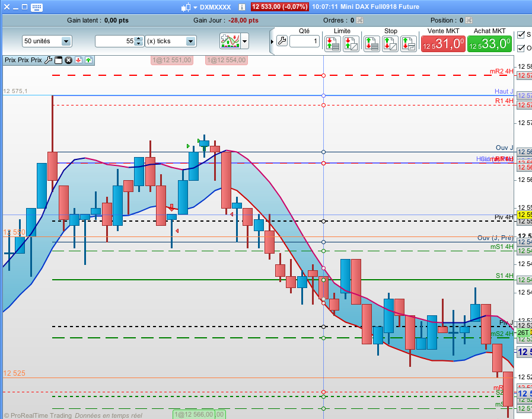532x419 pixels.
Task: Click the DXMXXXX instrument name
Action: (x=215, y=7)
